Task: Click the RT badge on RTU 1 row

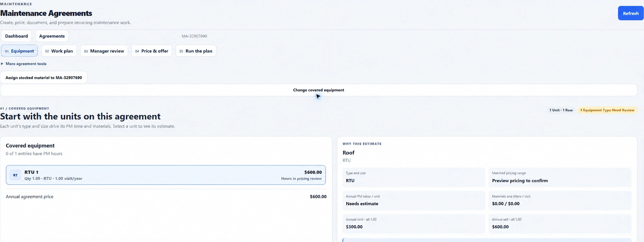Action: [15, 175]
